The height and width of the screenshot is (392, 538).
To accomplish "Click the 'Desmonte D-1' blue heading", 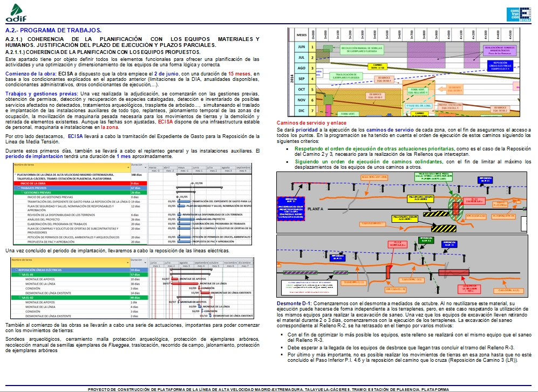I will coord(294,304).
